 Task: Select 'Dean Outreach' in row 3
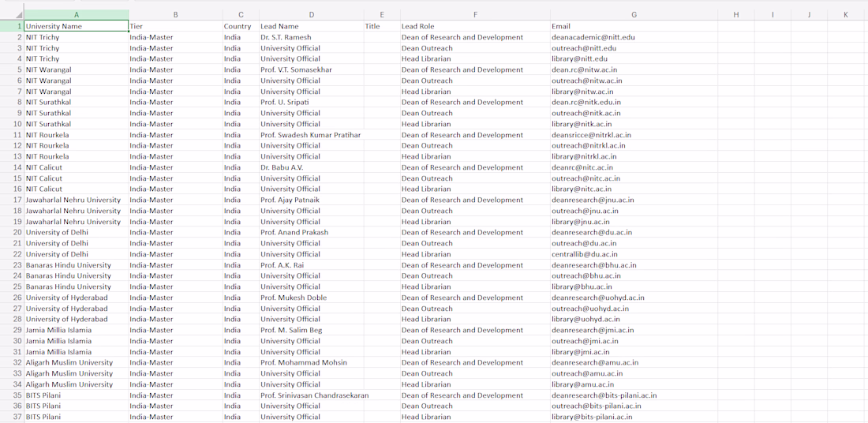pos(475,48)
